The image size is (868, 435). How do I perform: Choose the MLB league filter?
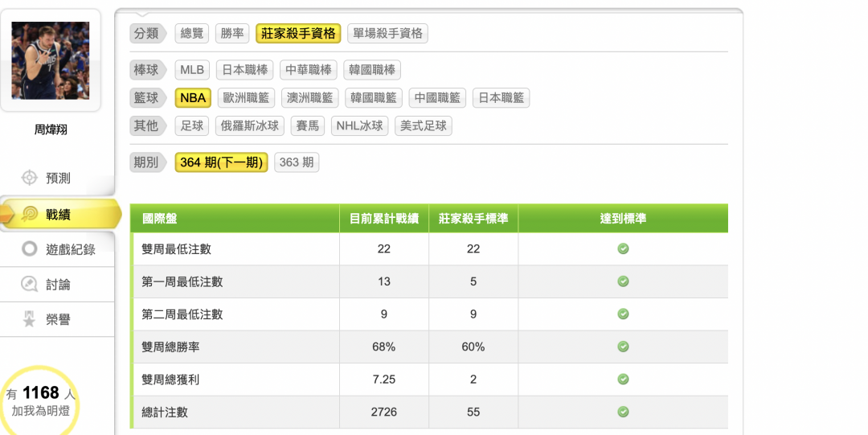(192, 70)
